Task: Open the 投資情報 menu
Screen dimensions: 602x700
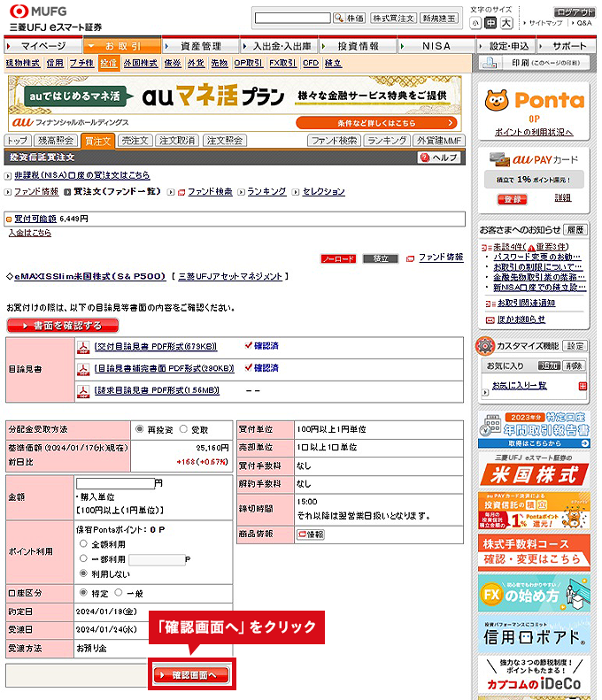Action: (358, 46)
